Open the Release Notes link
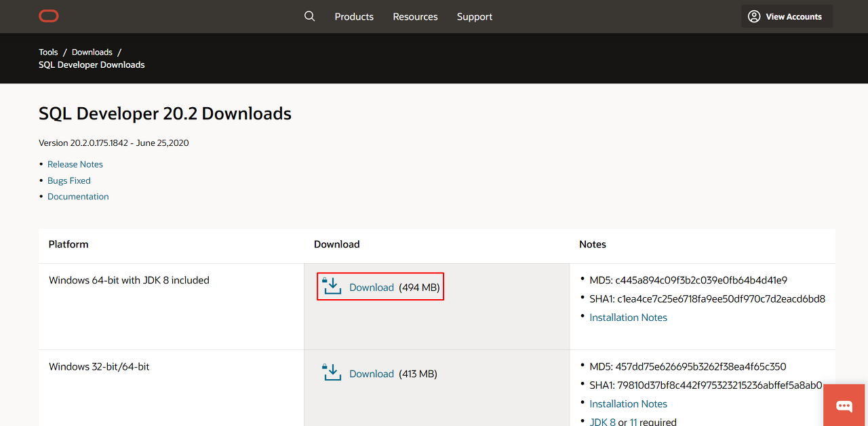Screen dimensions: 868x426 point(75,164)
